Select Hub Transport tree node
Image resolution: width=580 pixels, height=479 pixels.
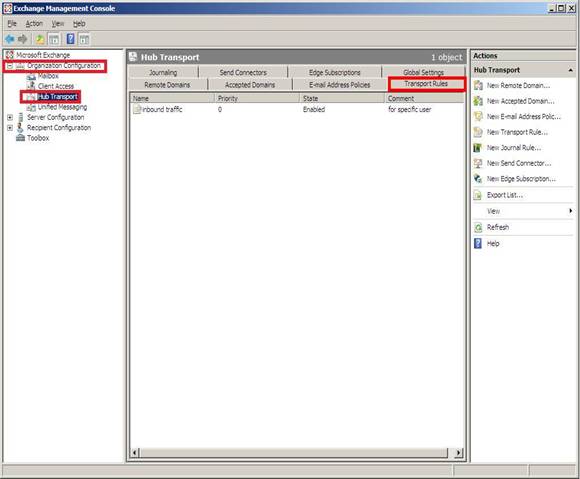pyautogui.click(x=57, y=97)
